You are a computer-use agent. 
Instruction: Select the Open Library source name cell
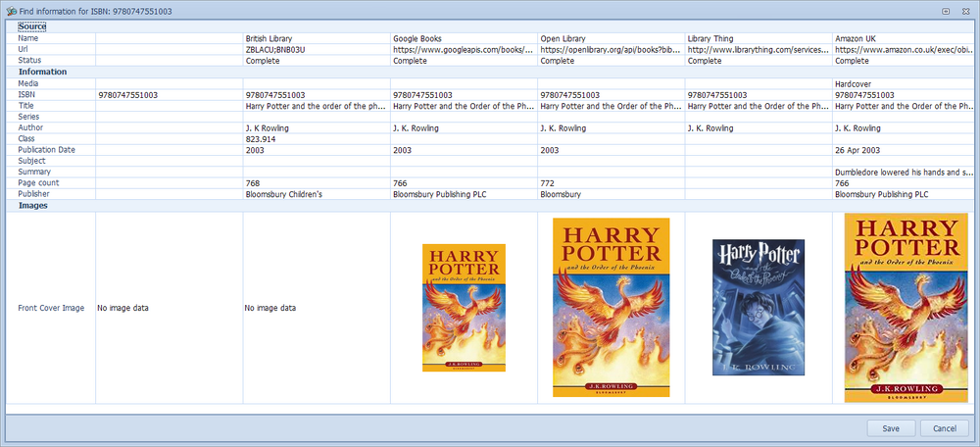click(612, 38)
